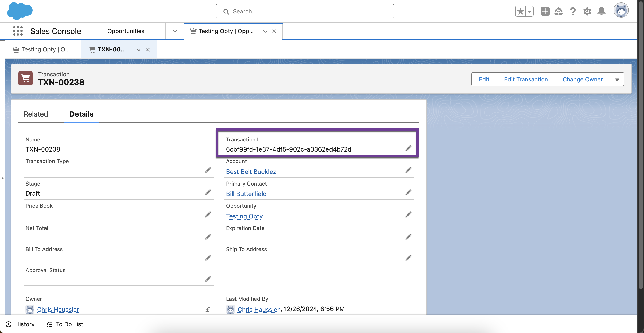The image size is (644, 333).
Task: Edit the Bill To Address field pencil
Action: [208, 258]
